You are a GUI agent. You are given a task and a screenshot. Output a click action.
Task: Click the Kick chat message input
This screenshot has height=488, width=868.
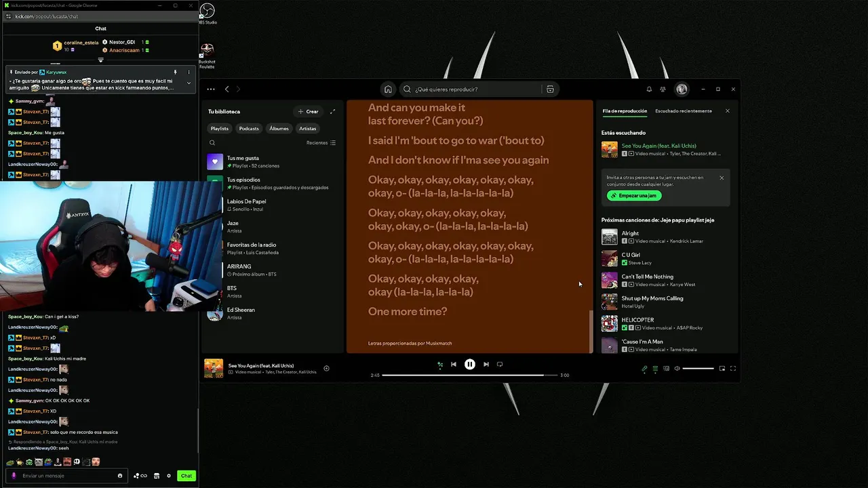coord(66,476)
